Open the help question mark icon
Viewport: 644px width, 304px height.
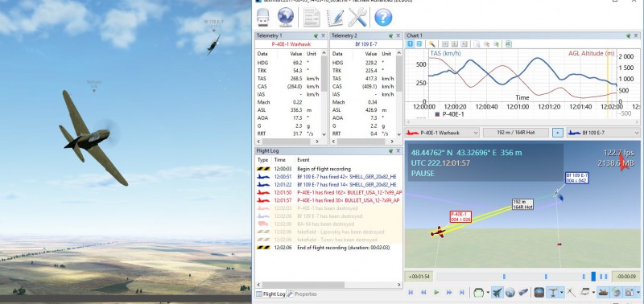pyautogui.click(x=383, y=17)
